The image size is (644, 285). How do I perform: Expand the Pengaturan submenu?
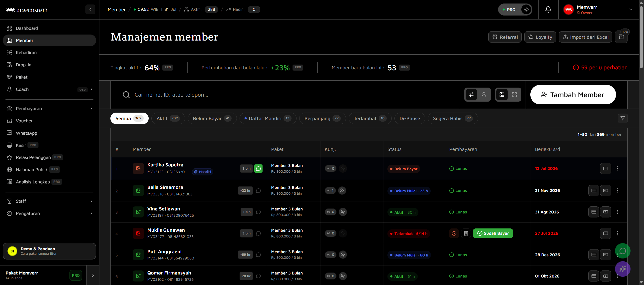91,213
